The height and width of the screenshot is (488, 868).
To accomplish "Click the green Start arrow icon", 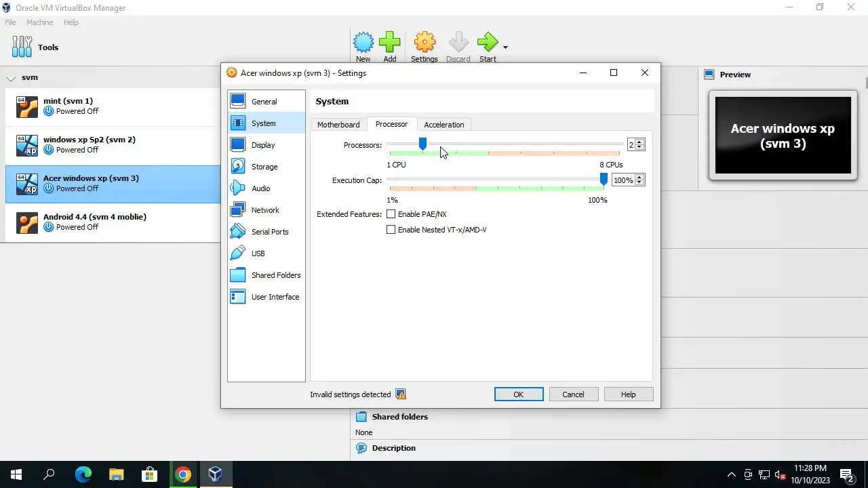I will [488, 43].
